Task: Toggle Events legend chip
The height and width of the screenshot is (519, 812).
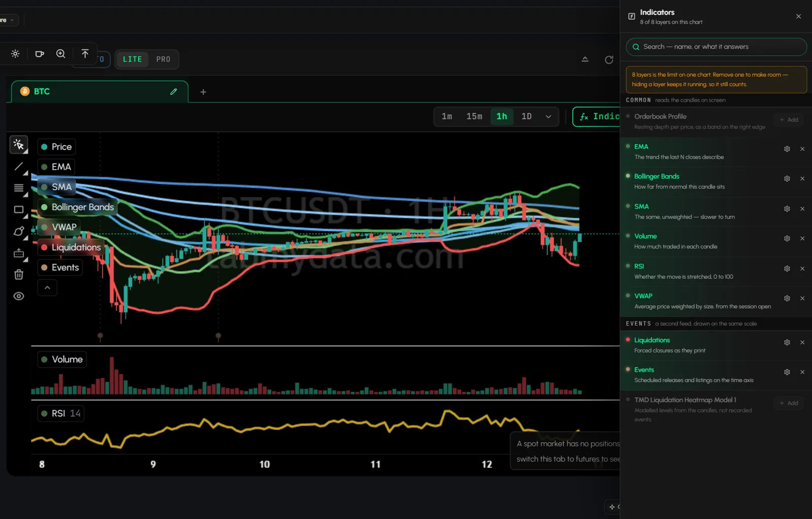Action: (60, 268)
